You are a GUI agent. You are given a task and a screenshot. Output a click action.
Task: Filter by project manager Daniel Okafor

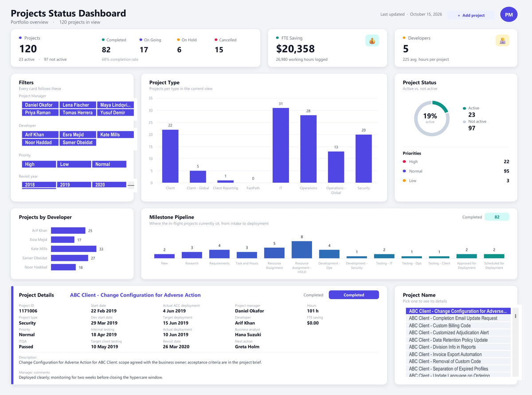click(40, 105)
